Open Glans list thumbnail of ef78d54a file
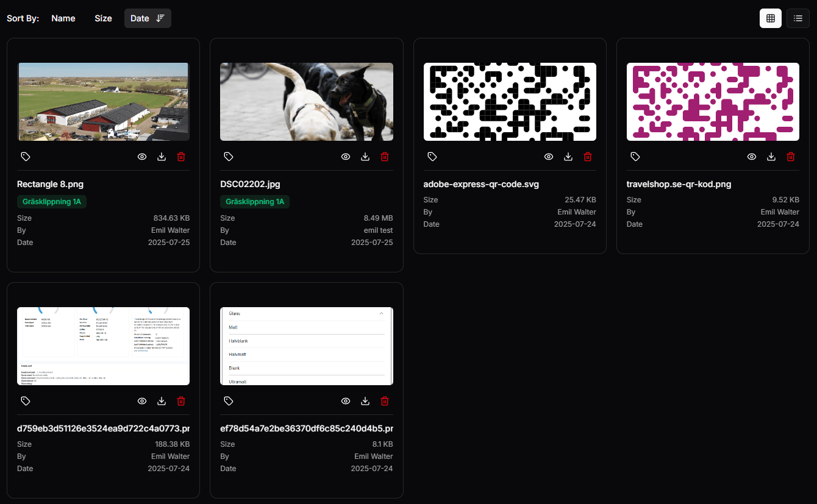The image size is (817, 504). tap(307, 346)
